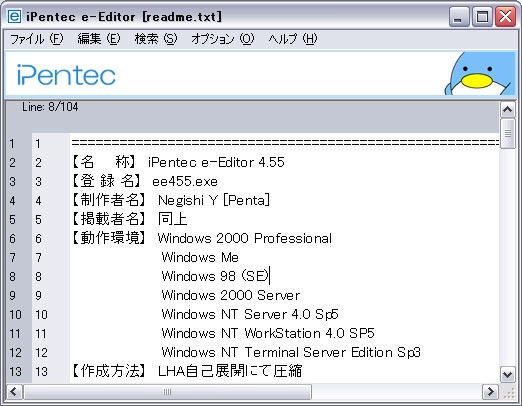Click the text iPentec e-Editor 4.55
Screen dimensions: 522x406
pos(216,163)
